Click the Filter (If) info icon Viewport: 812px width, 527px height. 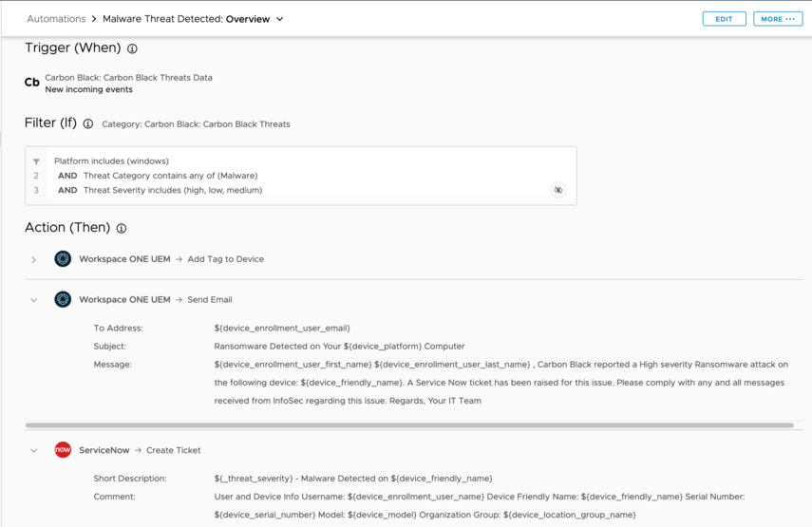pos(88,124)
